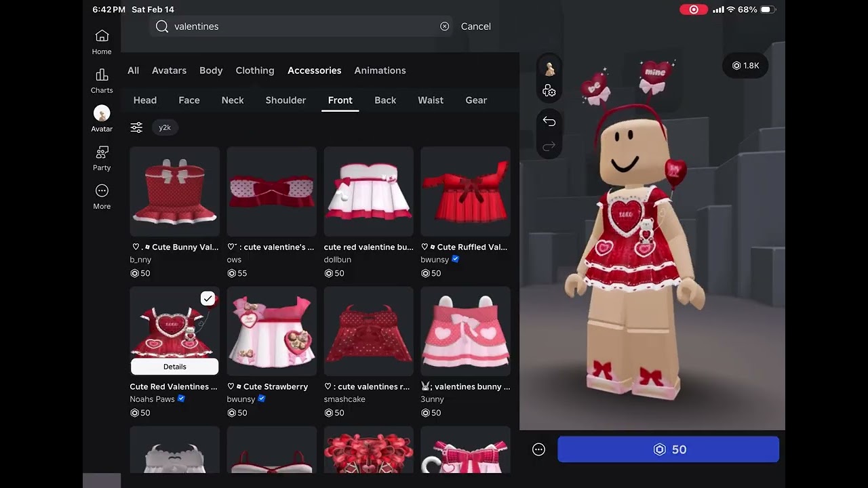Buy the outfit for 50 Robux
This screenshot has height=488, width=868.
[669, 449]
